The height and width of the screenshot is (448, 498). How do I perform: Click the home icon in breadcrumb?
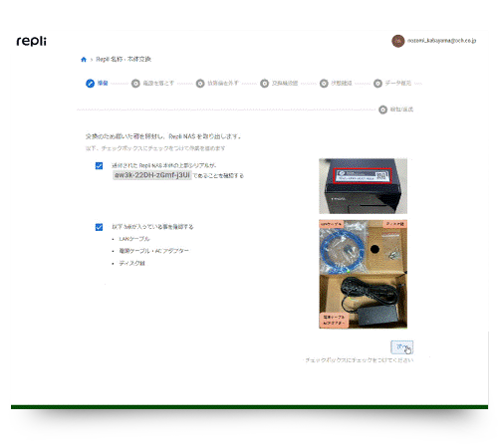84,60
